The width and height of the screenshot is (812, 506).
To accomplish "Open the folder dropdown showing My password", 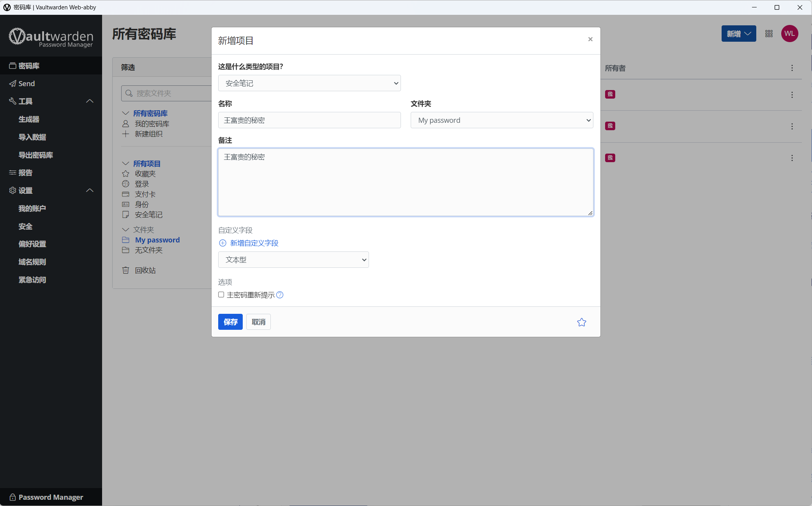I will tap(502, 120).
